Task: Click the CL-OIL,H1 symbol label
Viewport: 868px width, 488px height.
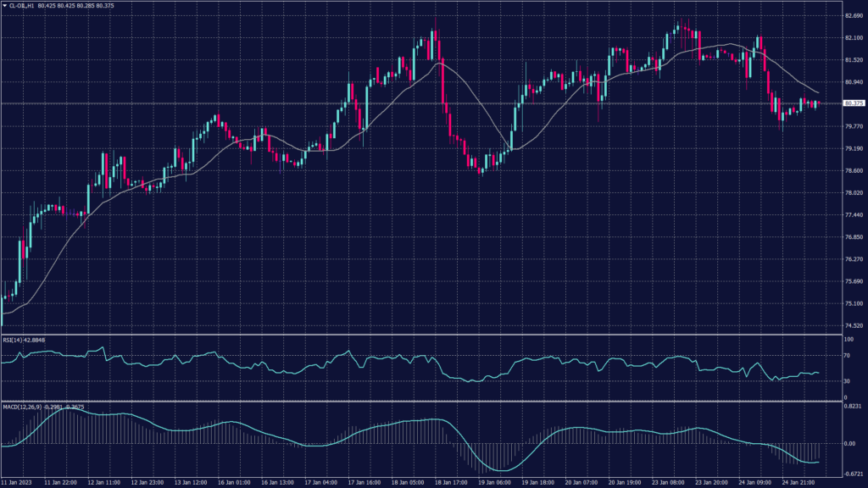Action: [x=22, y=5]
